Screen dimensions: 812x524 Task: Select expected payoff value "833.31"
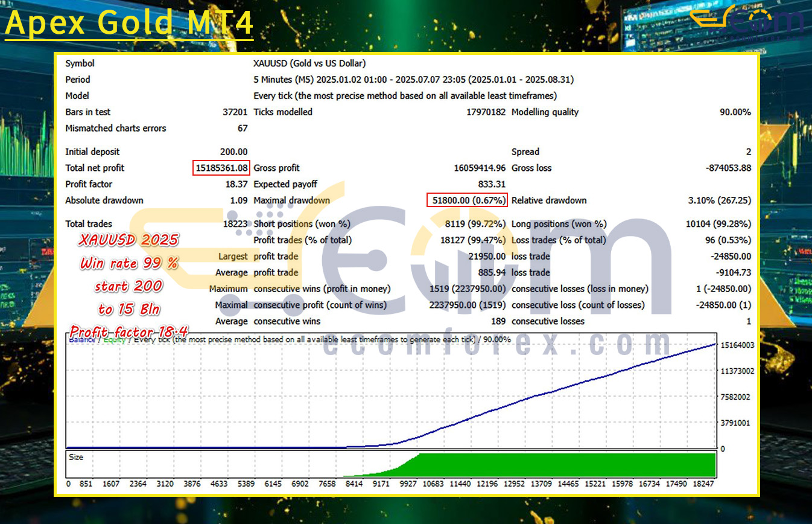(492, 185)
